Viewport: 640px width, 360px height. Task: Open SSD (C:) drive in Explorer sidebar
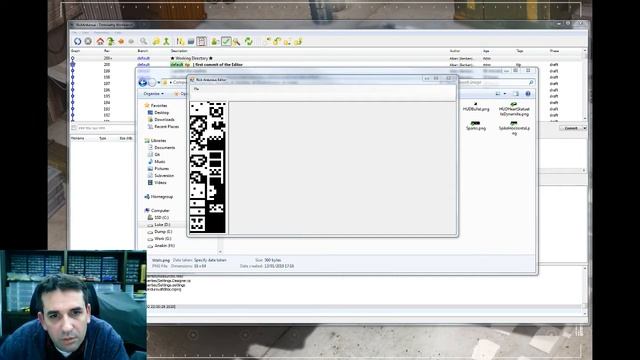(x=161, y=218)
